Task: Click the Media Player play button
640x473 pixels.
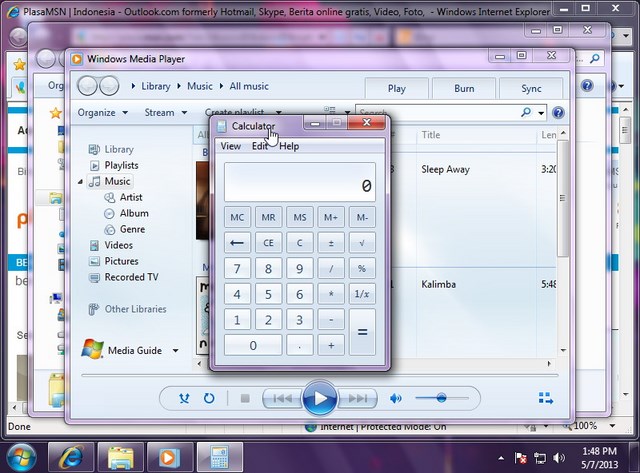Action: (320, 398)
